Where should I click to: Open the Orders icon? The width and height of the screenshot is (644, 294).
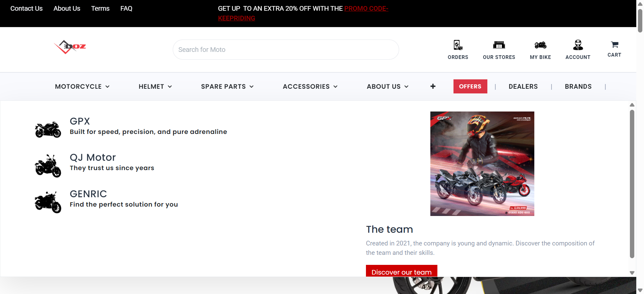pos(458,45)
